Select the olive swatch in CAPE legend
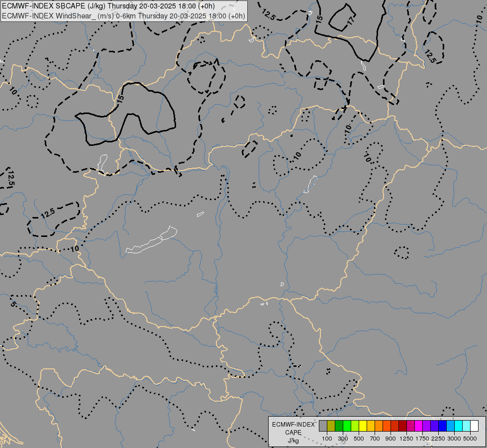The image size is (487, 448). 331,426
